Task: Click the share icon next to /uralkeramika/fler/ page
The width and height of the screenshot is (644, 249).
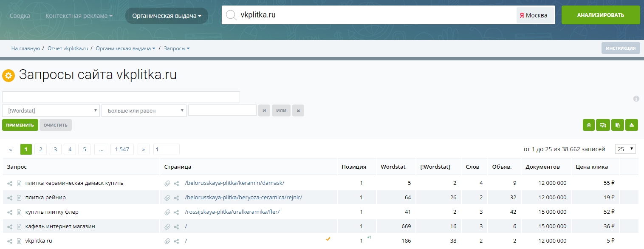Action: (x=176, y=212)
